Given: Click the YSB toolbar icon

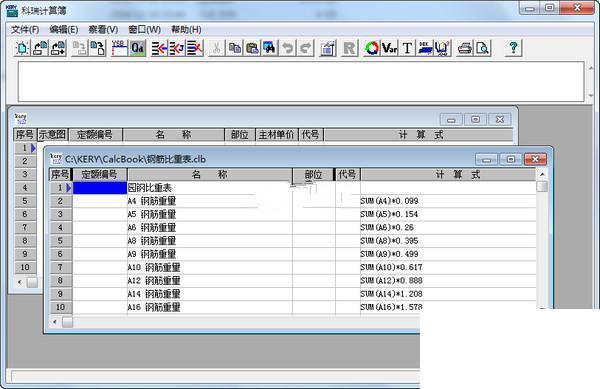Looking at the screenshot, I should click(119, 48).
